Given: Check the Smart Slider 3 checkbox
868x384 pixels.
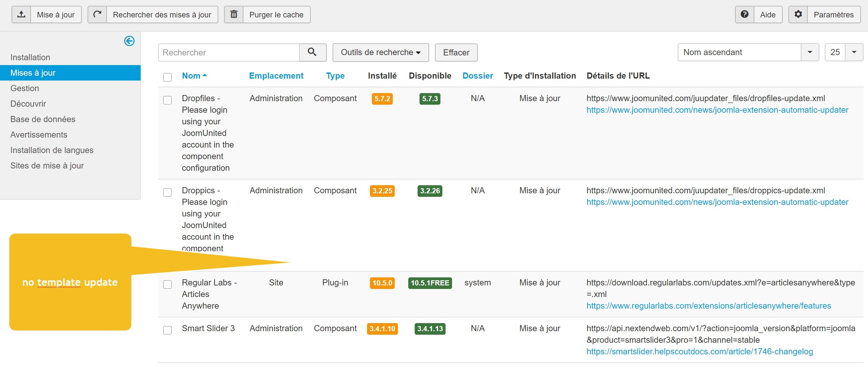Looking at the screenshot, I should click(167, 330).
